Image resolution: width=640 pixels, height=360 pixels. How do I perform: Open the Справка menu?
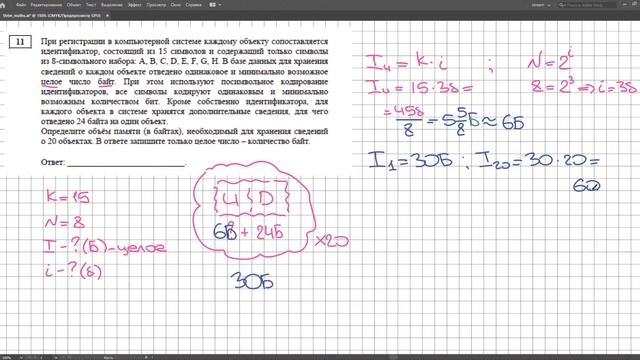click(x=193, y=5)
